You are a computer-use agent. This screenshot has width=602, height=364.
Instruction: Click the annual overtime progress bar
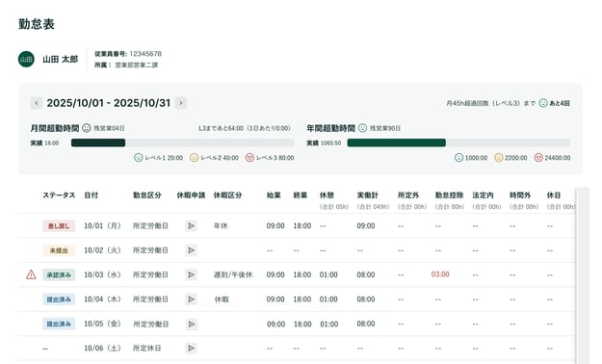click(x=458, y=143)
